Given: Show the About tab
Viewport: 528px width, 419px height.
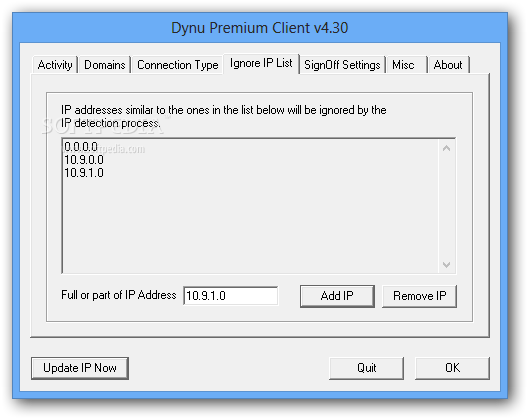Looking at the screenshot, I should [x=448, y=65].
